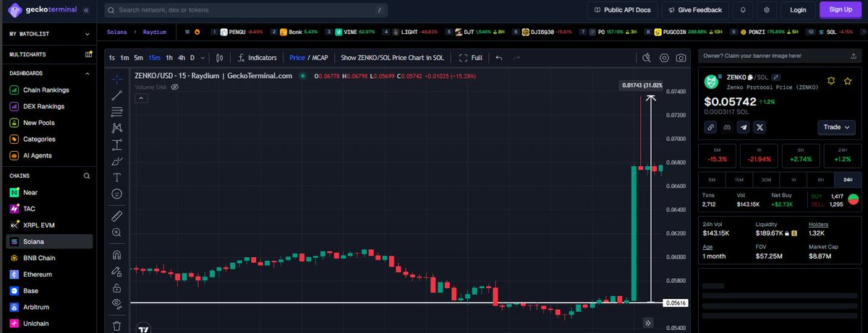Select the forecasting and measurement tool
The image size is (868, 333).
pos(116,144)
